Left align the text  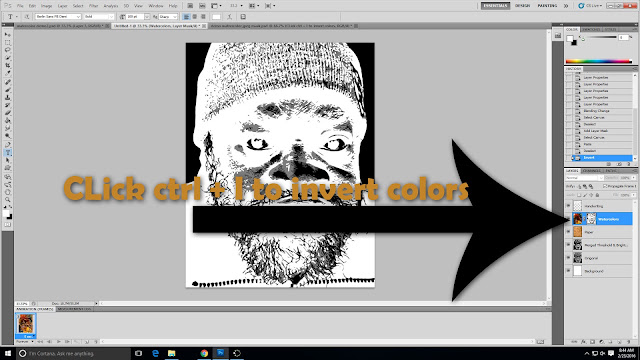click(186, 17)
